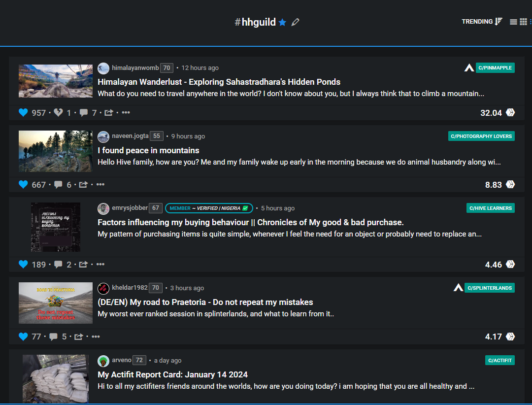Click the 957 votes count

tap(39, 113)
